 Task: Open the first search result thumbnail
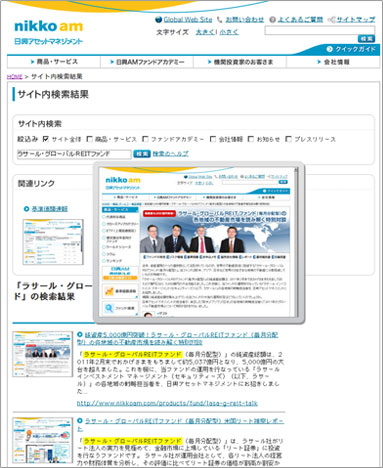(42, 354)
